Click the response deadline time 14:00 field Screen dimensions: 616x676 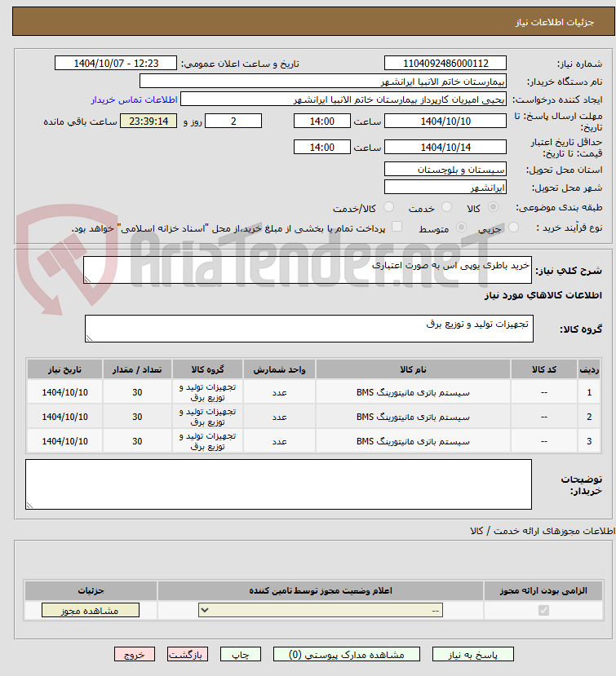(x=321, y=122)
